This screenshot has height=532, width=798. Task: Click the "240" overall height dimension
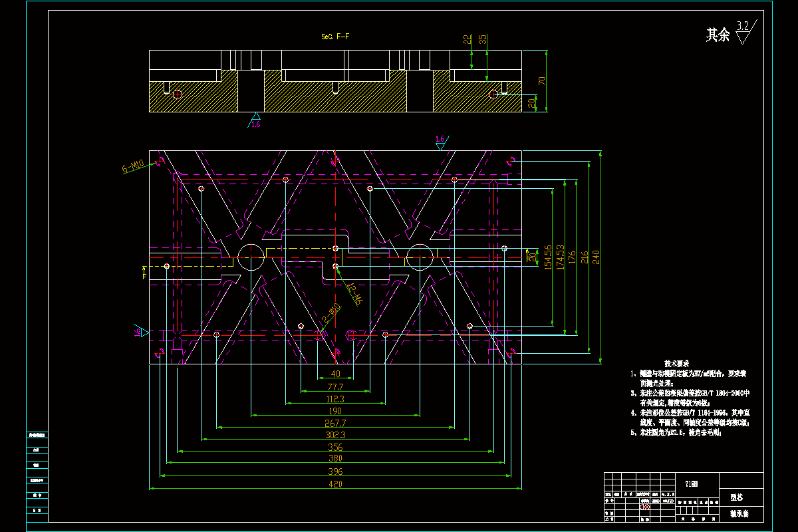(x=596, y=257)
